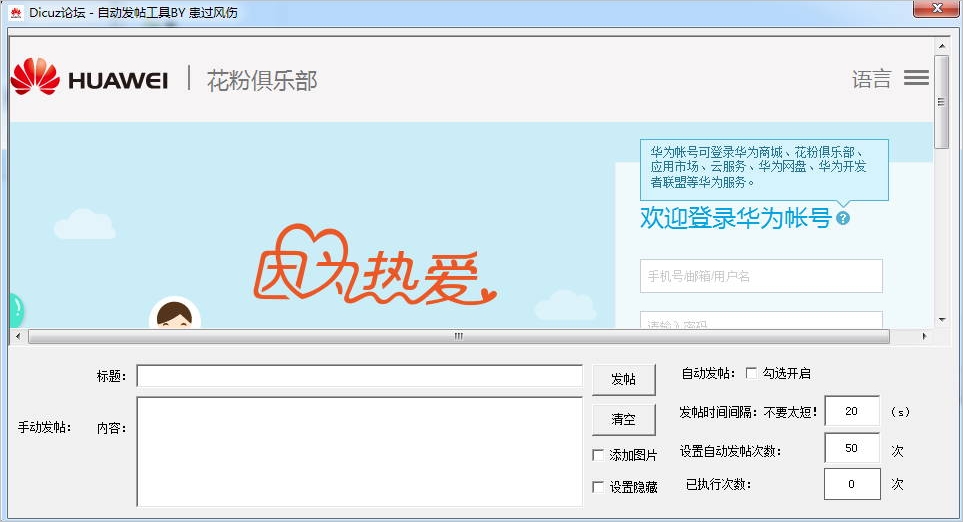Viewport: 963px width, 522px height.
Task: Focus the 标题 title input field
Action: click(x=359, y=376)
